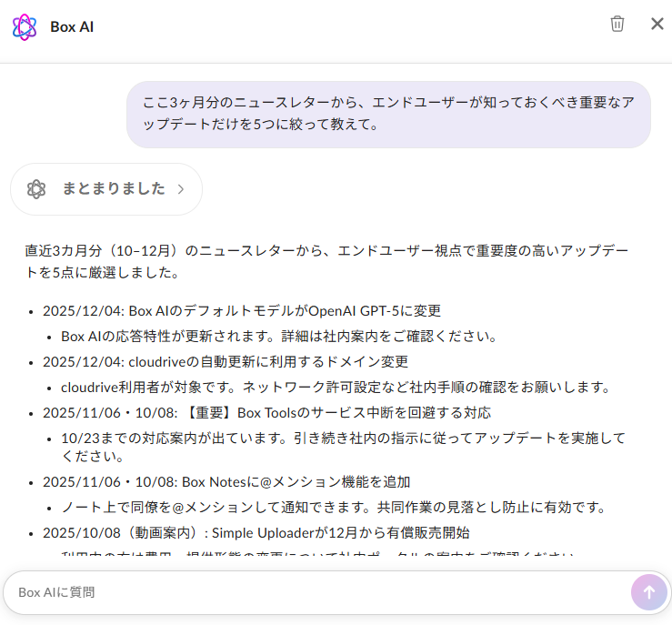
Task: Close the Box AI panel
Action: point(657,25)
